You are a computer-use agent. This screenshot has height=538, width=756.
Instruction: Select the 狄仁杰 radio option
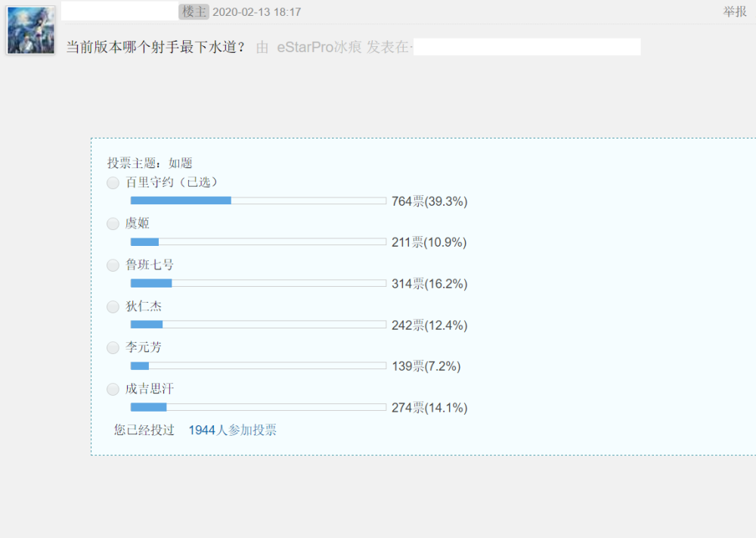113,307
